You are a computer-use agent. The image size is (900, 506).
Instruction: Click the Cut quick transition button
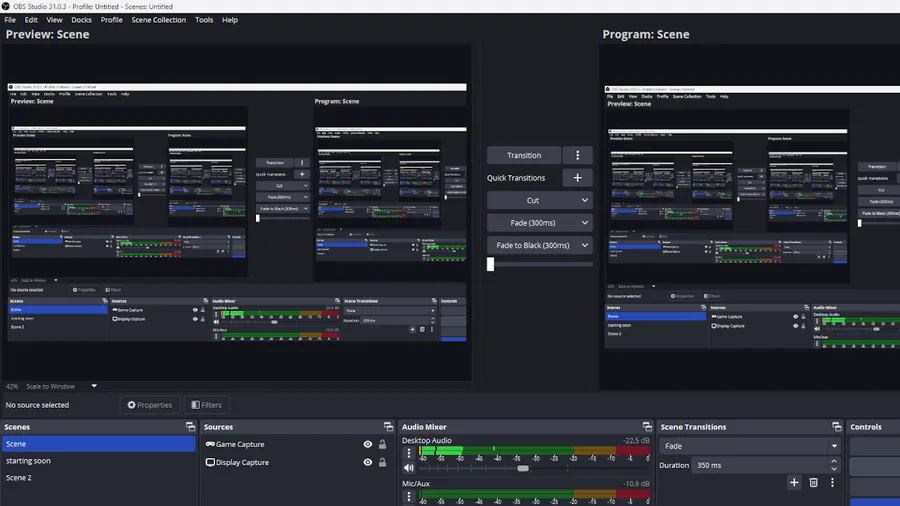pyautogui.click(x=533, y=200)
